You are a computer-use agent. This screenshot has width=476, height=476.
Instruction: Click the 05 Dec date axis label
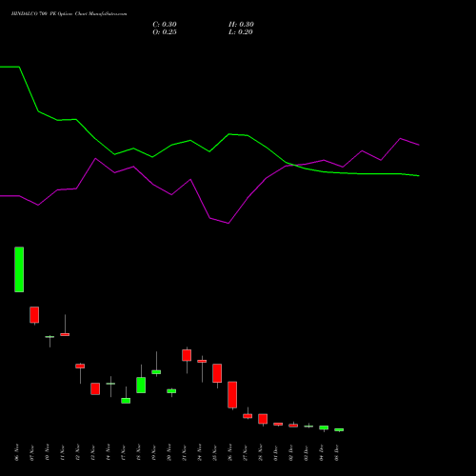[x=337, y=452]
